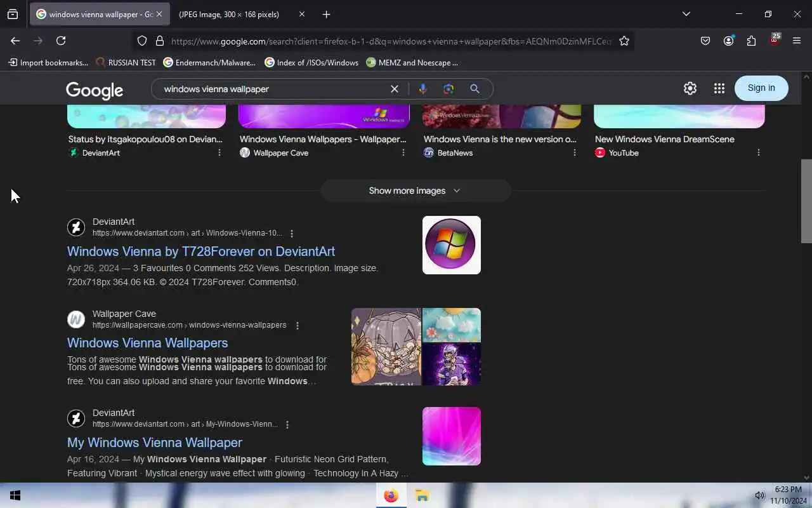The height and width of the screenshot is (508, 812).
Task: Expand Show more images
Action: click(x=416, y=190)
